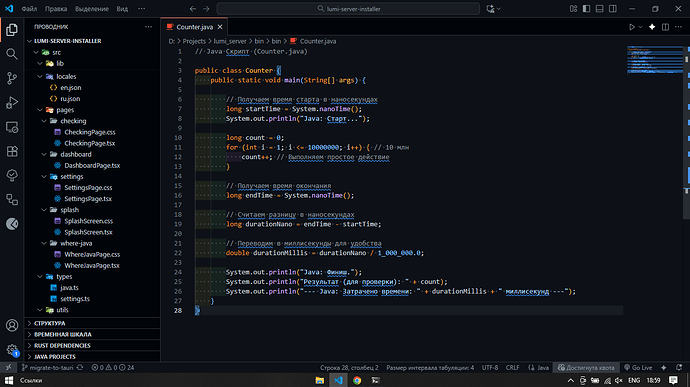
Task: Open the Search view in activity bar
Action: coord(12,54)
